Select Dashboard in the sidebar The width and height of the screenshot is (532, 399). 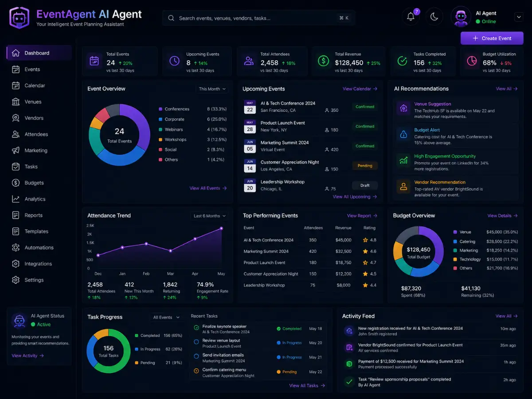pos(39,53)
